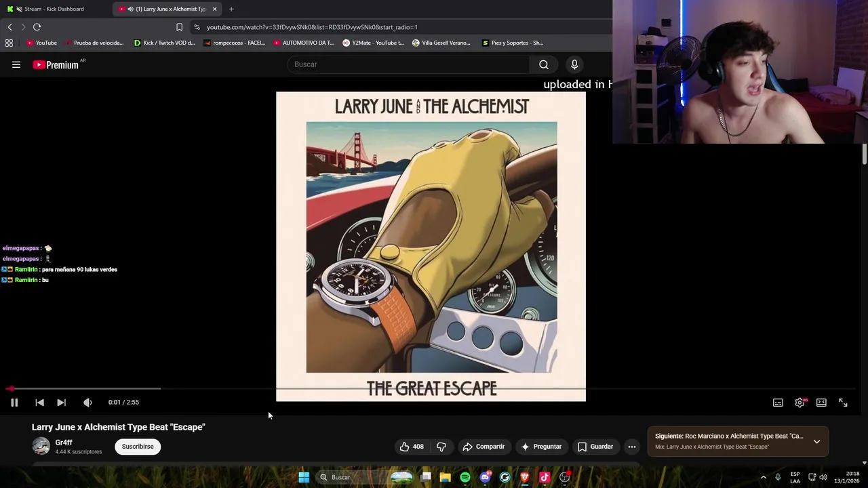
Task: Open site settings icon beside URL
Action: (x=197, y=27)
